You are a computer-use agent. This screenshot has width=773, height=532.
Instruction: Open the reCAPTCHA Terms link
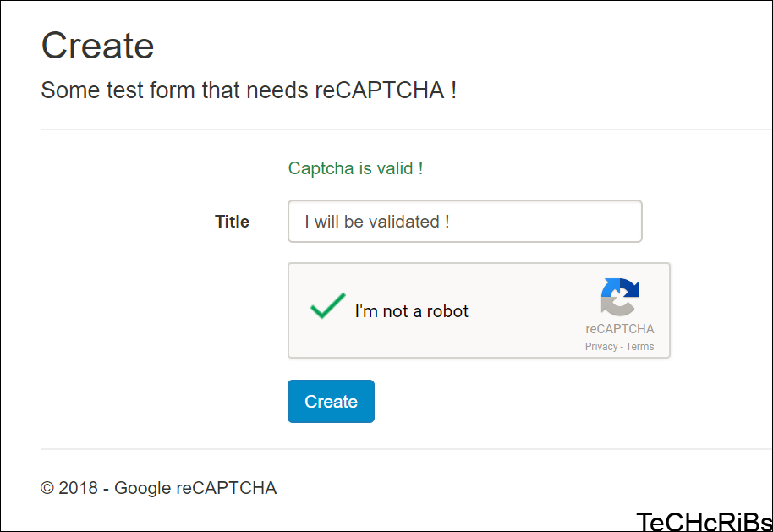(x=640, y=346)
